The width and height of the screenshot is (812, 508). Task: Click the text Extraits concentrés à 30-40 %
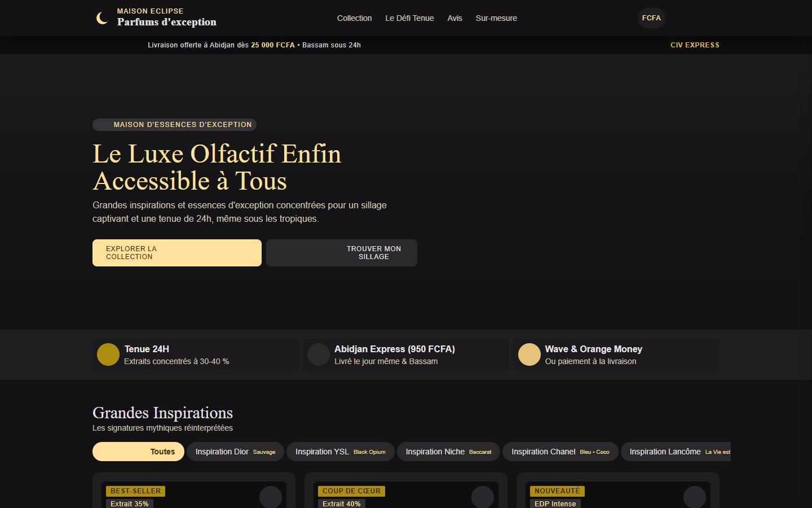coord(176,361)
